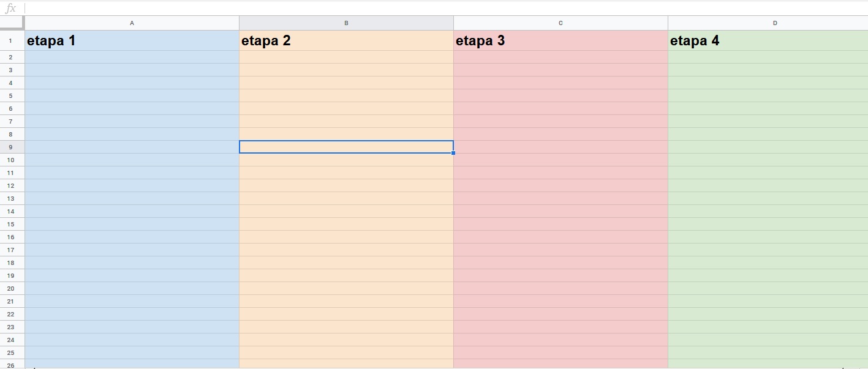
Task: Select column B header
Action: pos(346,23)
